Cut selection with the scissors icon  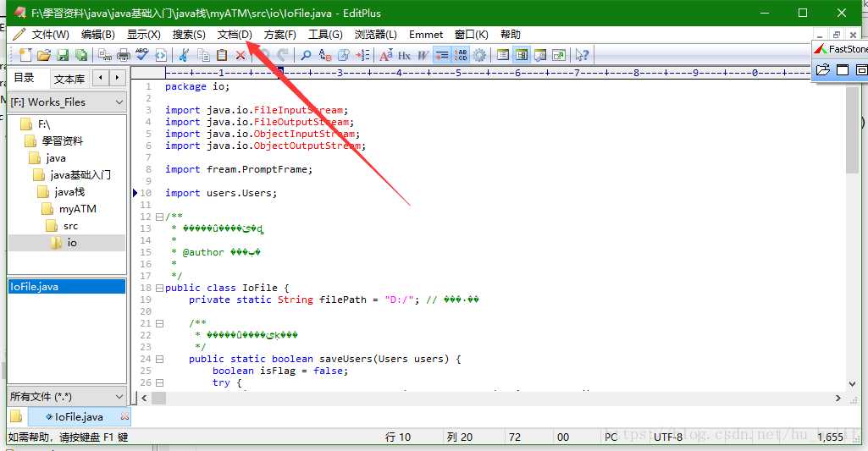(x=184, y=55)
